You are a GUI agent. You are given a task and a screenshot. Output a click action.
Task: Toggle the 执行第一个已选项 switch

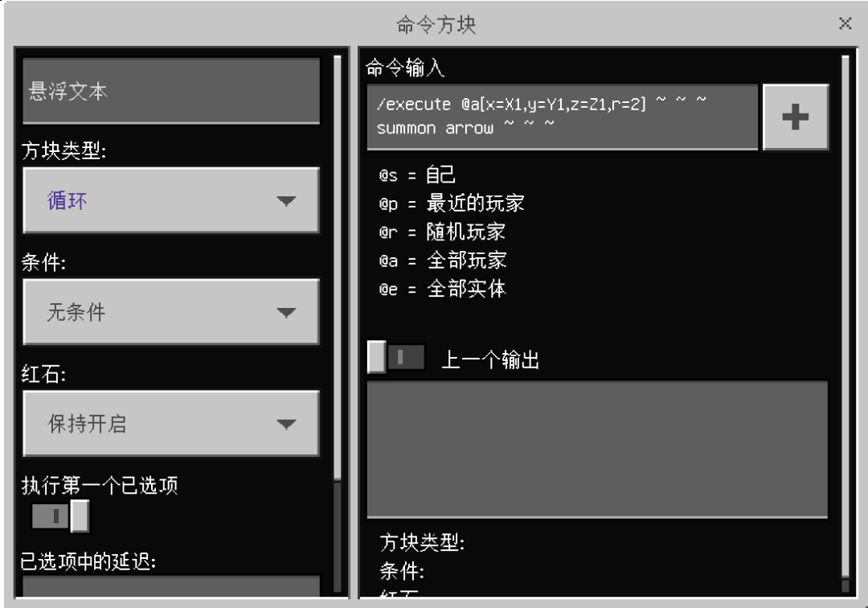(60, 516)
